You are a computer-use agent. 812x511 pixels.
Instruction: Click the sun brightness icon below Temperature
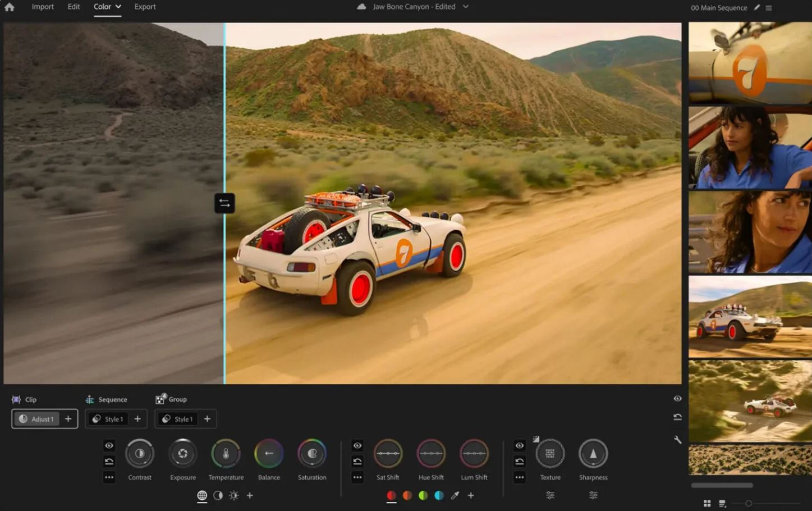[x=233, y=495]
